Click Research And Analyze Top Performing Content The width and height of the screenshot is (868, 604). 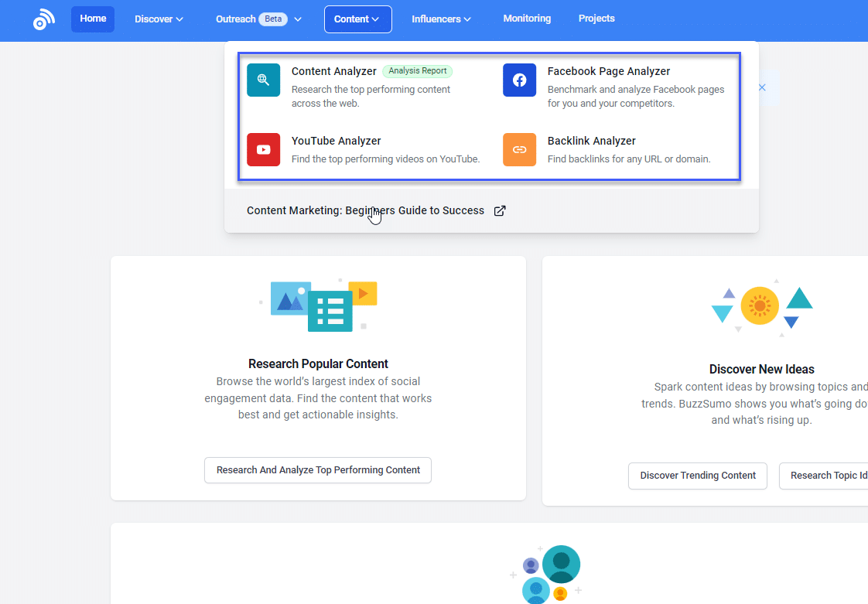[317, 470]
